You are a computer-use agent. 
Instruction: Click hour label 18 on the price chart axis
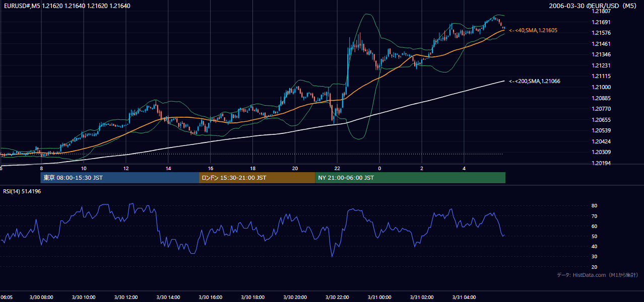tap(252, 168)
